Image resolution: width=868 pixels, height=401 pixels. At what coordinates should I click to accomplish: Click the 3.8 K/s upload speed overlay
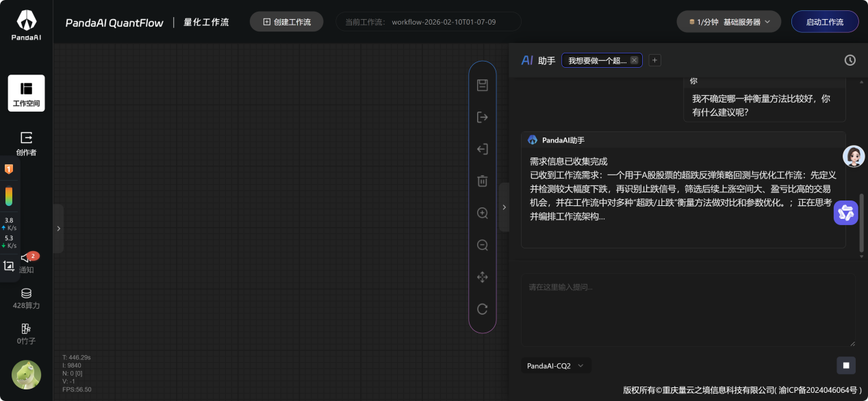pyautogui.click(x=10, y=224)
